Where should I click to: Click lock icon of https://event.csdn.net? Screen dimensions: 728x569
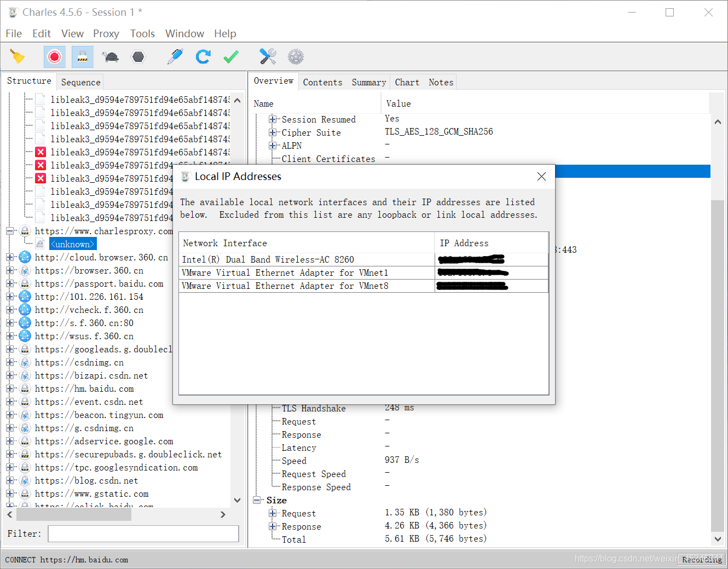(25, 402)
